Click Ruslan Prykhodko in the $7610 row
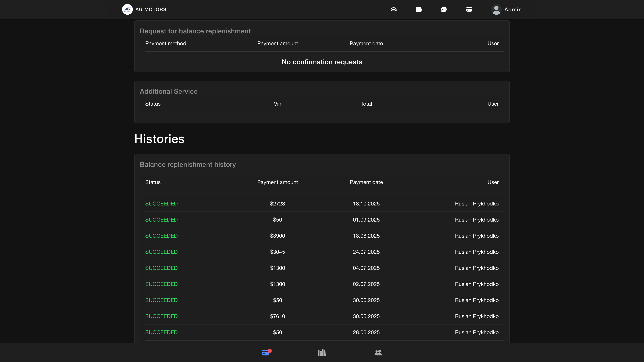Screen dimensions: 644x362 477,316
